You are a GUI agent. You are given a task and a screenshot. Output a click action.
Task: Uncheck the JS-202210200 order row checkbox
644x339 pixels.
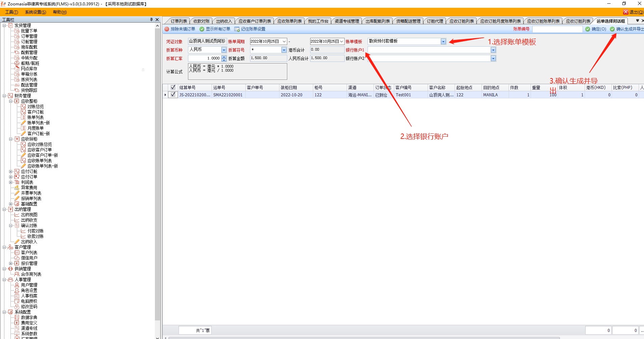point(173,95)
